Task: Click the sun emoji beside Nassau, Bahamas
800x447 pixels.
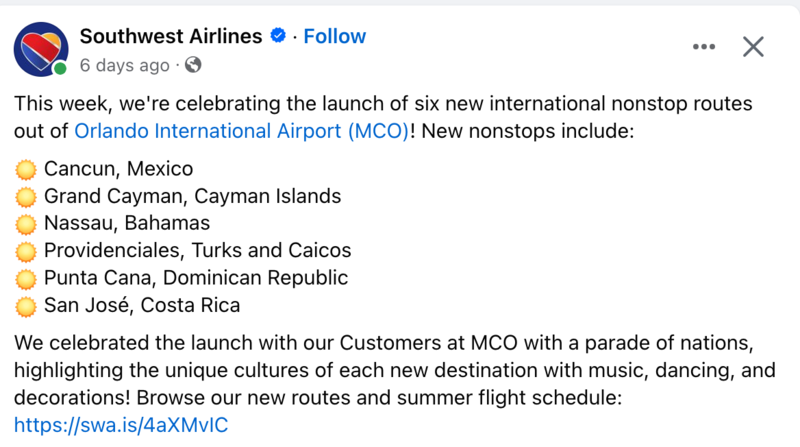Action: click(26, 224)
